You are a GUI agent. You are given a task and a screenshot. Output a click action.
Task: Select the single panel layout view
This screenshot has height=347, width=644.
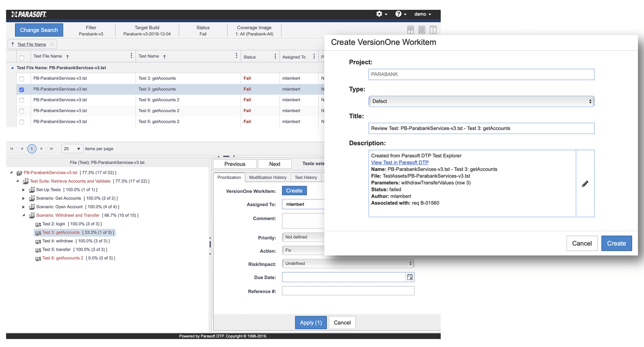(x=422, y=29)
